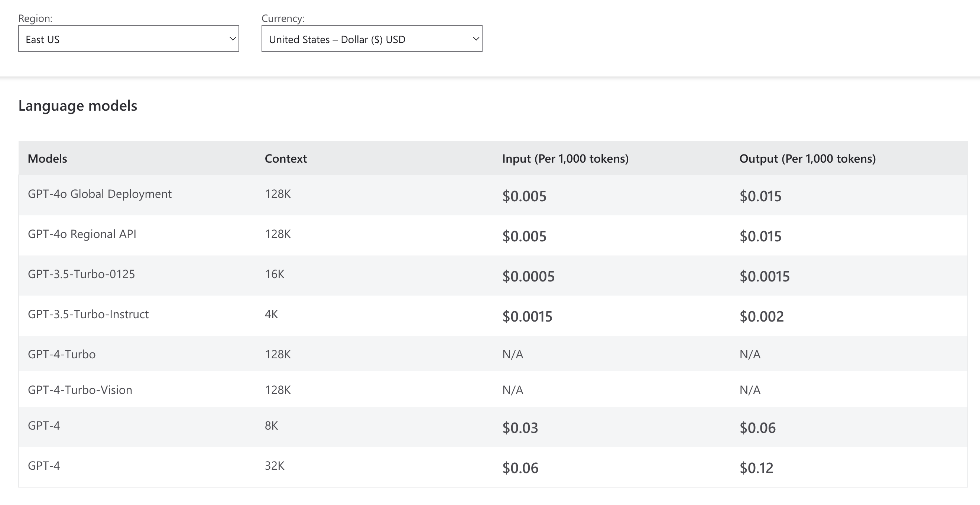Click the 32K context value
Image resolution: width=980 pixels, height=505 pixels.
[275, 466]
